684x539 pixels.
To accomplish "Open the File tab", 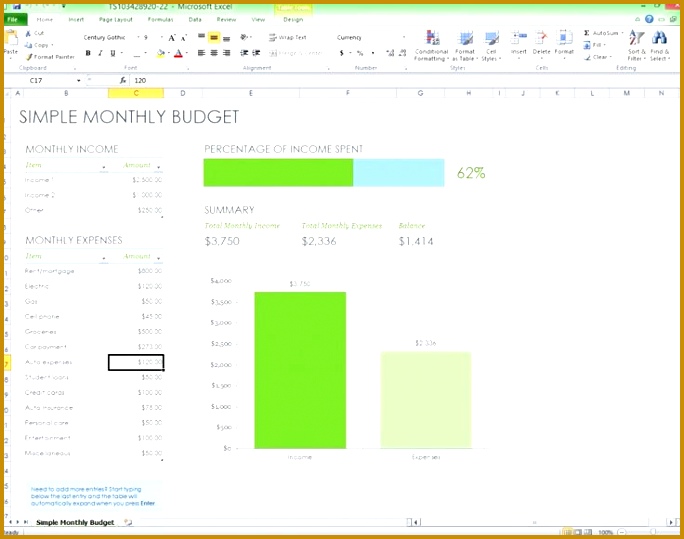I will point(15,19).
